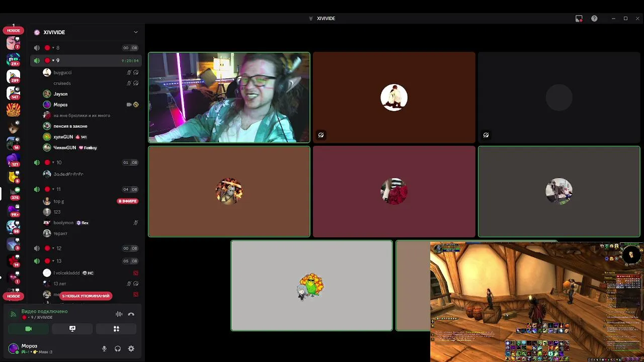Join voice channel 8
This screenshot has width=644, height=362.
(x=86, y=48)
